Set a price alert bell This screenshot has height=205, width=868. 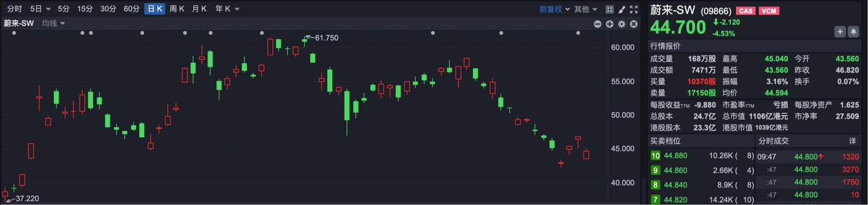click(853, 32)
